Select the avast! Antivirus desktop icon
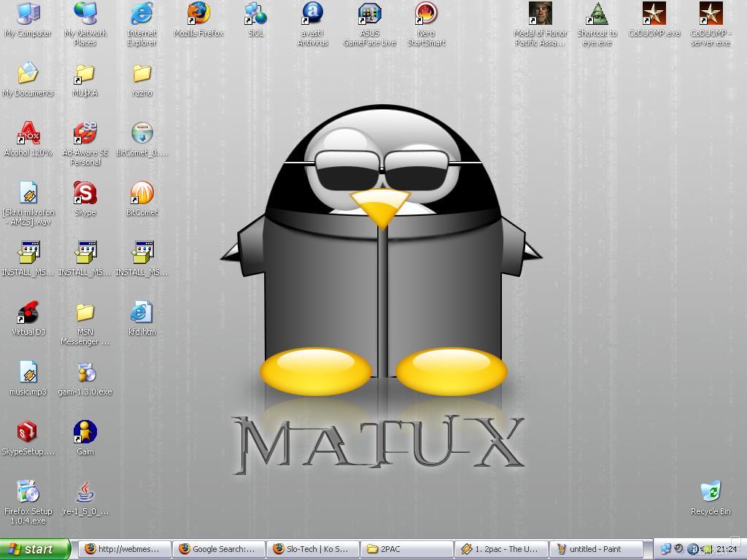This screenshot has width=747, height=560. tap(312, 24)
